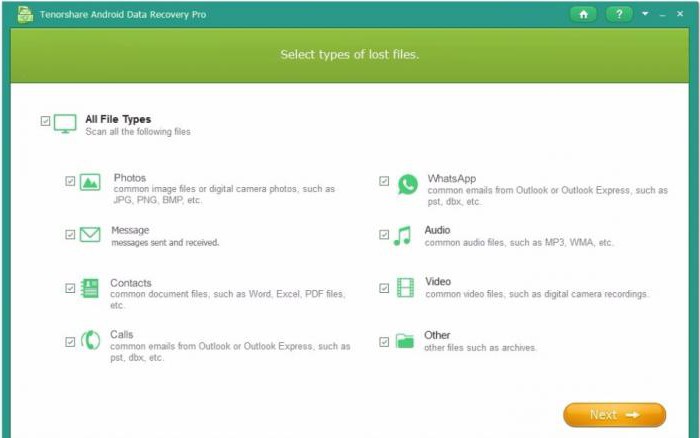Click the 'Tenorshare Android Data Recovery Pro' title
This screenshot has height=438, width=700.
123,14
